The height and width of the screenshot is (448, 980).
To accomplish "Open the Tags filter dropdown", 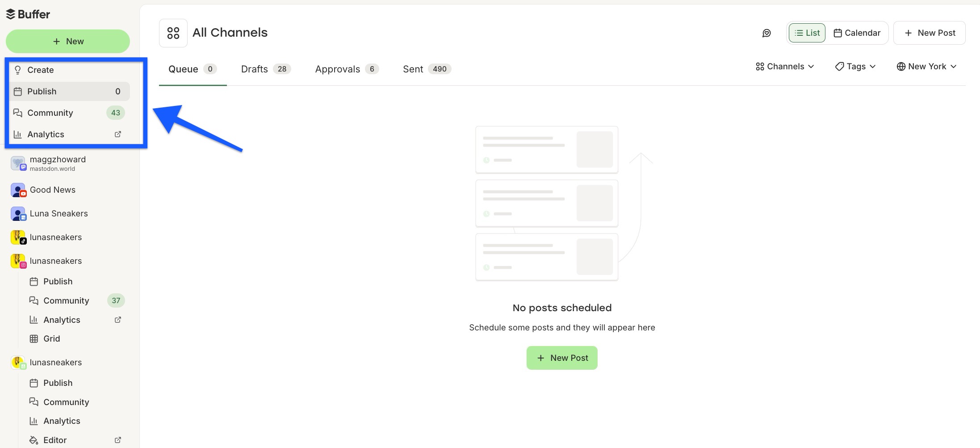I will (x=854, y=66).
